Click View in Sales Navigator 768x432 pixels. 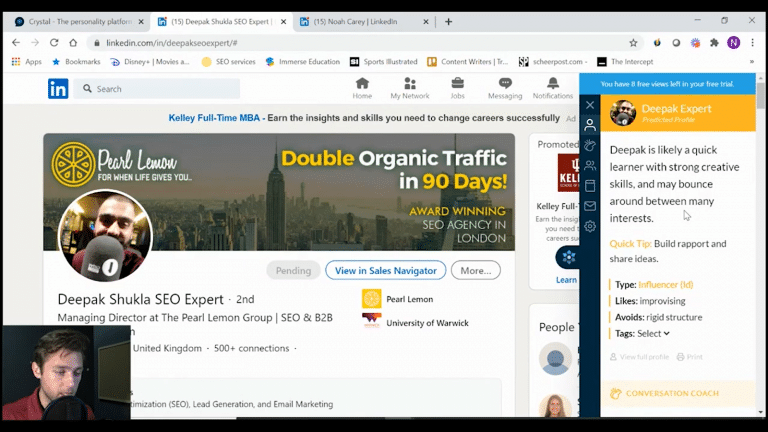tap(385, 270)
